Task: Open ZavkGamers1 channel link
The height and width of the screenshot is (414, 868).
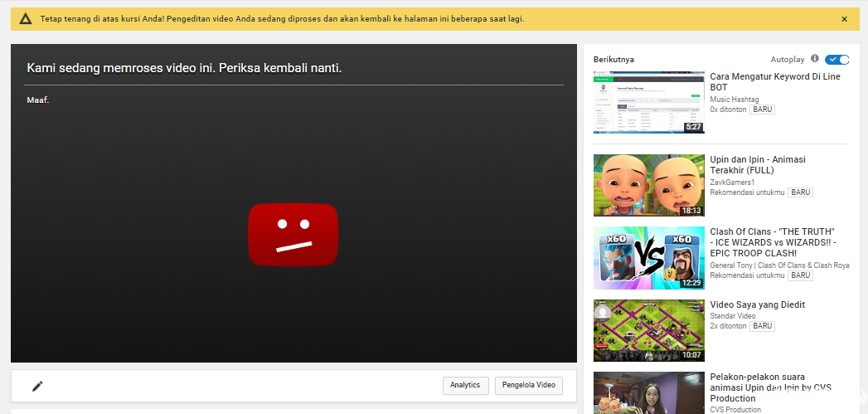Action: coord(732,182)
